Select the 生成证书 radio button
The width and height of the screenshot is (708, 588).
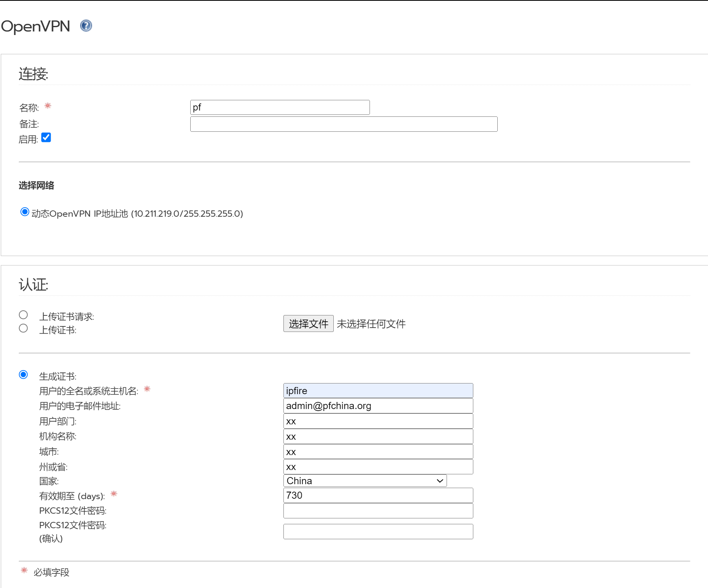pyautogui.click(x=23, y=374)
